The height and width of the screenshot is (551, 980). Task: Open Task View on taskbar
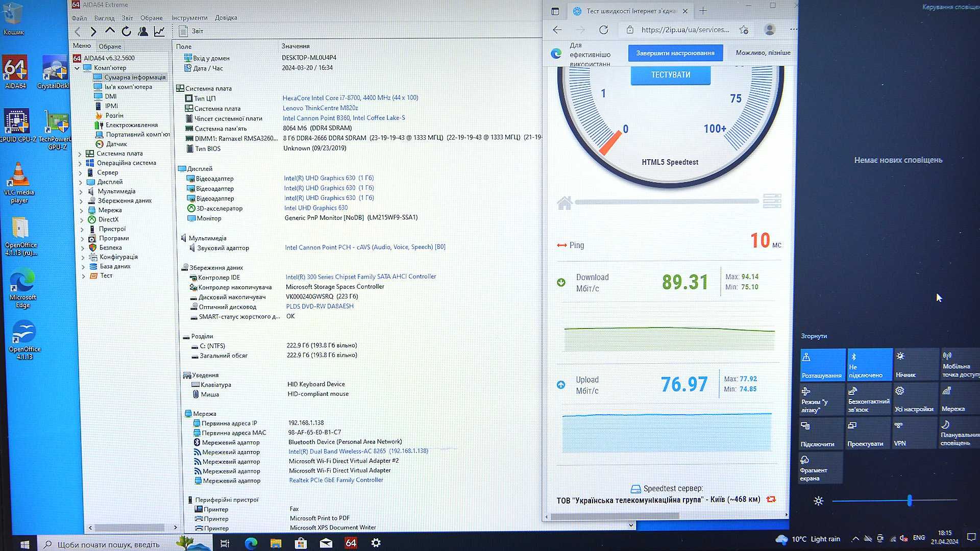(225, 543)
